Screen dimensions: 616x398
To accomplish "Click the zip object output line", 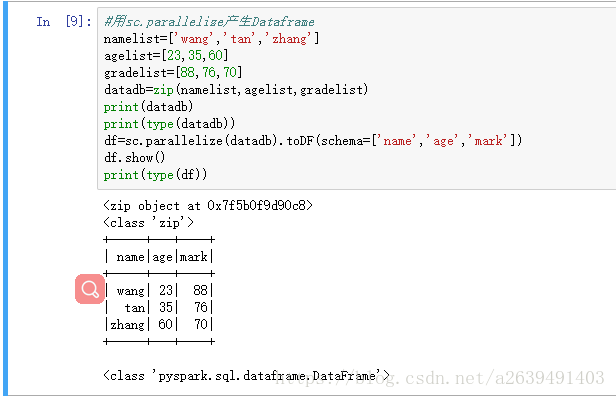I will 208,205.
